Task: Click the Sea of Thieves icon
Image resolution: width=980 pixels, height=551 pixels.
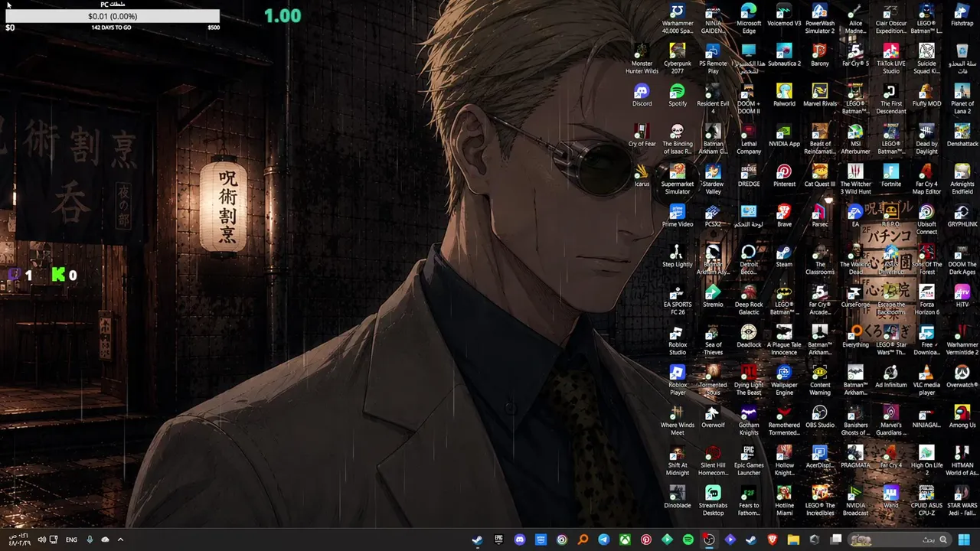Action: 713,338
